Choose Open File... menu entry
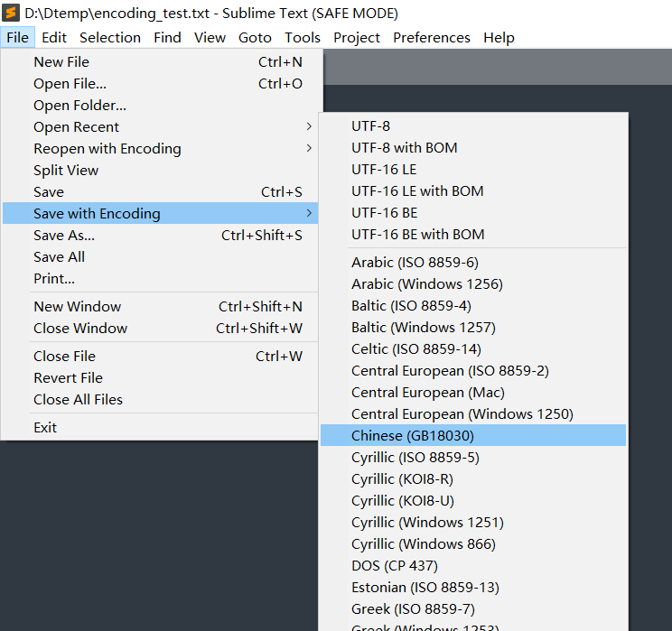Image resolution: width=672 pixels, height=631 pixels. 160,84
